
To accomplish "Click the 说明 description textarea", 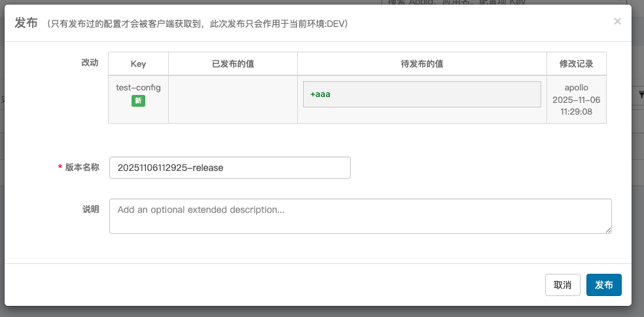I will pyautogui.click(x=360, y=216).
